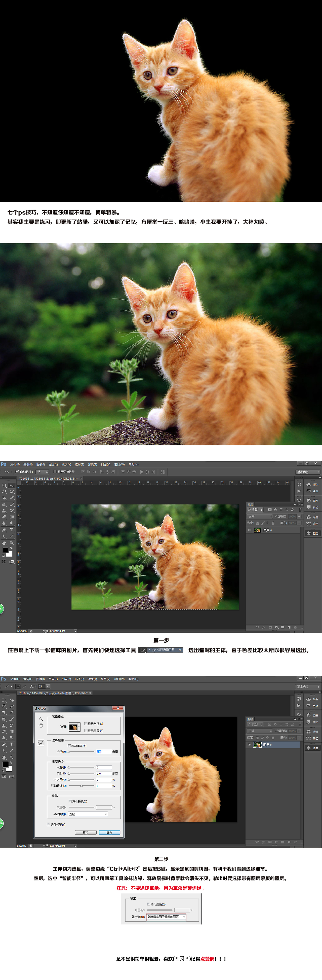Select the Brush tool in forest-photo Photoshop window
Screen dimensions: 322x980
coord(12,504)
